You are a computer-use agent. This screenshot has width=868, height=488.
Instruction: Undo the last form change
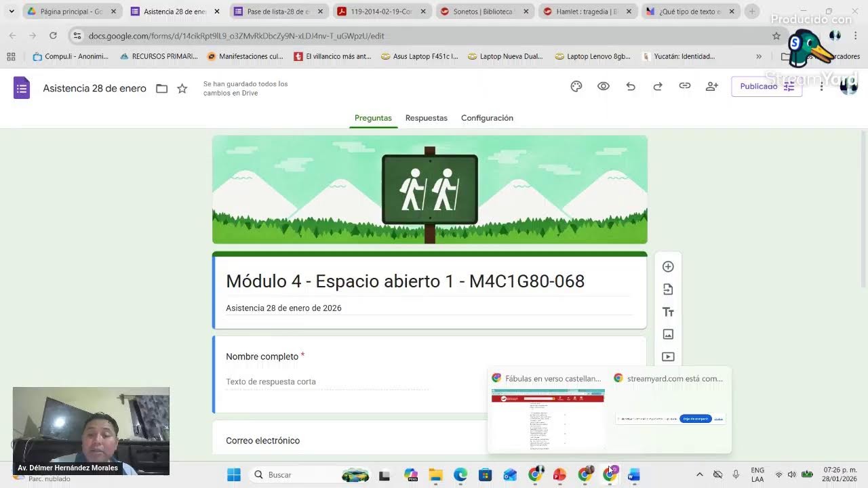point(631,86)
